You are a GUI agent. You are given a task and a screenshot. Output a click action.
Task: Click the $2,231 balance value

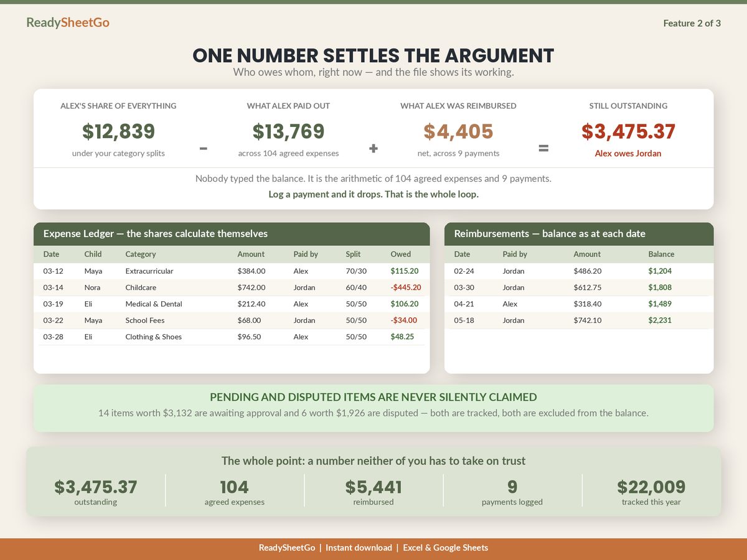tap(660, 320)
